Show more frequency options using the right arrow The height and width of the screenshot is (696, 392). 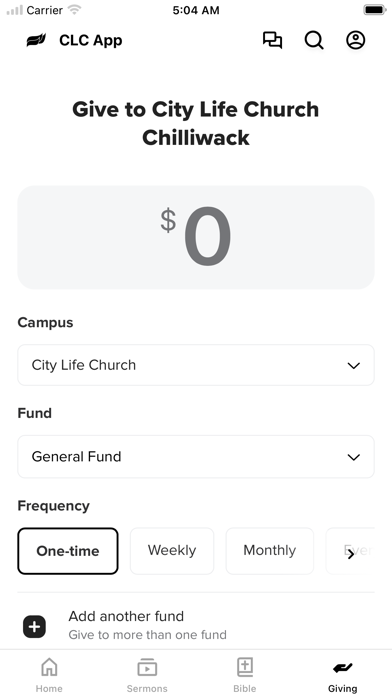pos(351,554)
